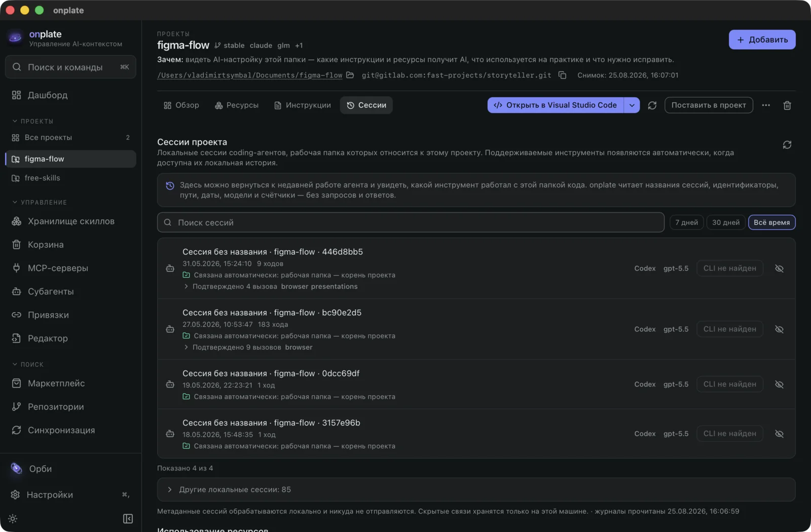Click the Поиск сессий field

coord(411,222)
